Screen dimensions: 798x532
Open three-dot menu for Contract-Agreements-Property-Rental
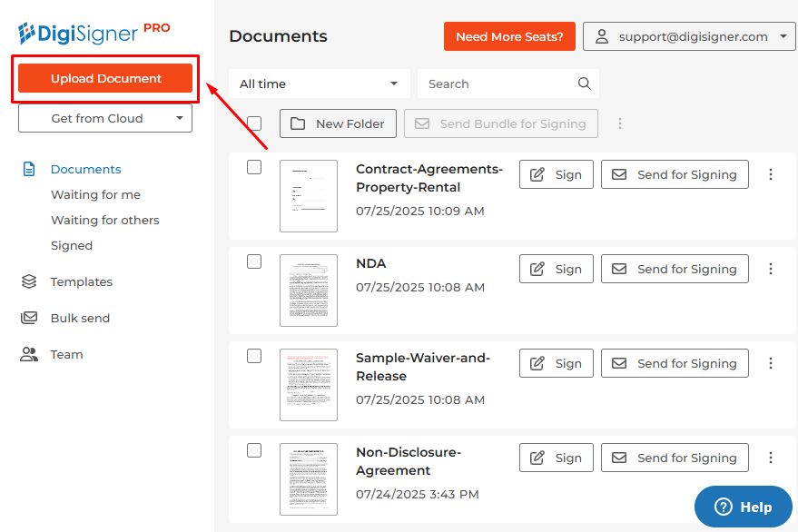pos(771,174)
